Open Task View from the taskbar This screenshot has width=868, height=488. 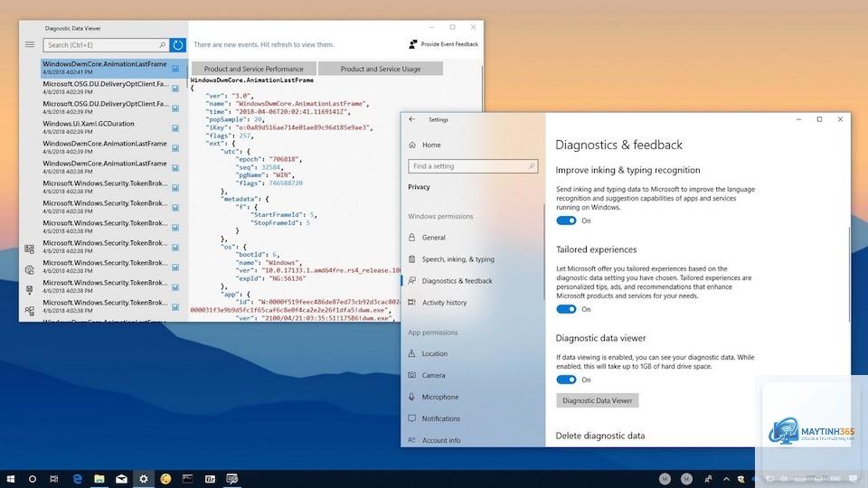click(53, 479)
